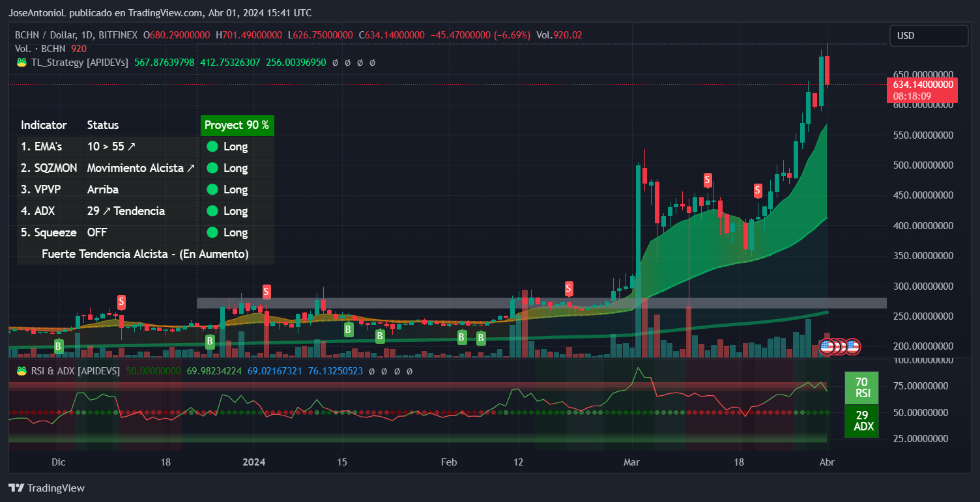The height and width of the screenshot is (502, 980).
Task: Click a US flag economic event icon near Abr
Action: pos(828,346)
